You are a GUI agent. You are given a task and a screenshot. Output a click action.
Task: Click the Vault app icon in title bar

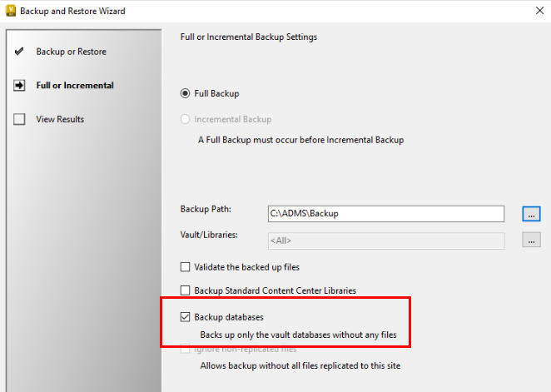11,11
